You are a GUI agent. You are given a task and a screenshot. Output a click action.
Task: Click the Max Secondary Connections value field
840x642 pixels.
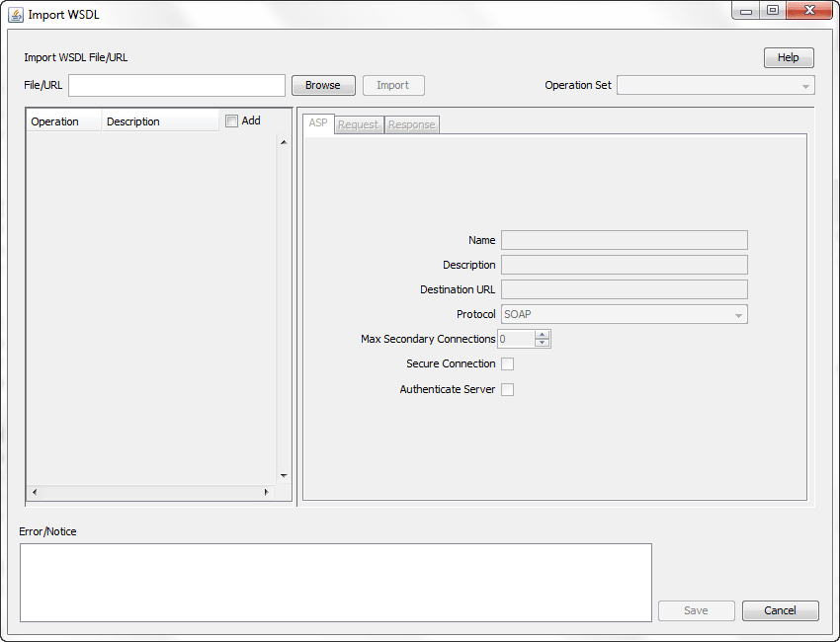(516, 339)
